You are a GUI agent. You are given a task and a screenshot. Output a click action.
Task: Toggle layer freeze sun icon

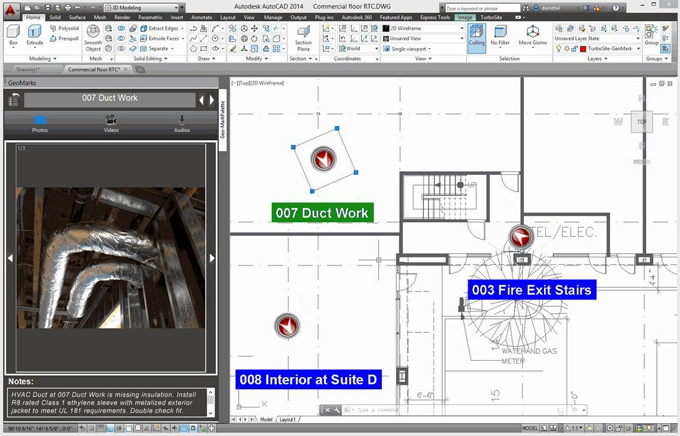[566, 49]
